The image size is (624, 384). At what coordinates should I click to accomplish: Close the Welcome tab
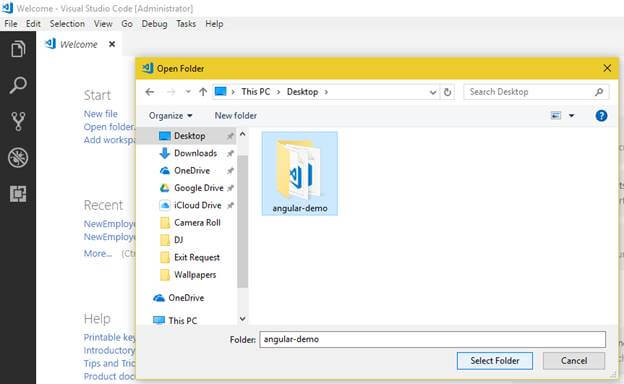pos(112,44)
